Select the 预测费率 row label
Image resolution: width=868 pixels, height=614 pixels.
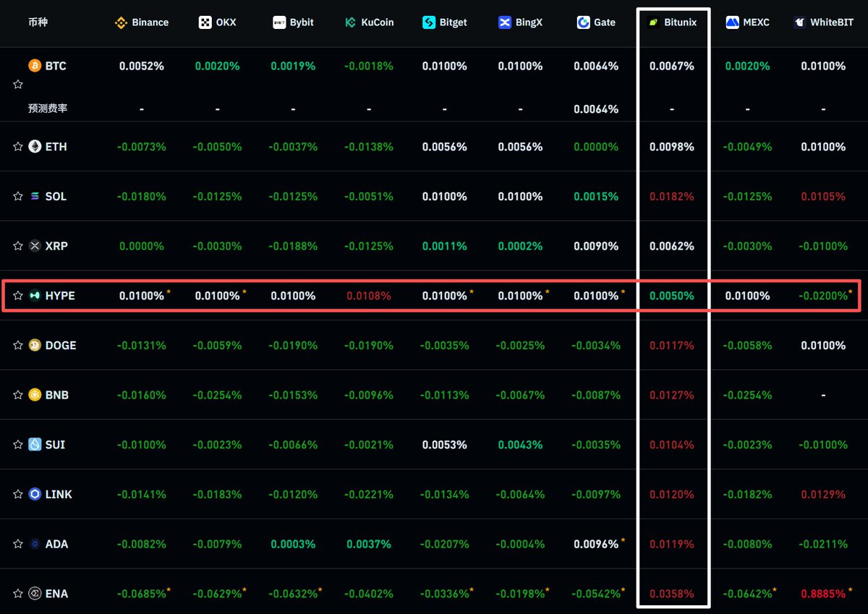pos(48,108)
